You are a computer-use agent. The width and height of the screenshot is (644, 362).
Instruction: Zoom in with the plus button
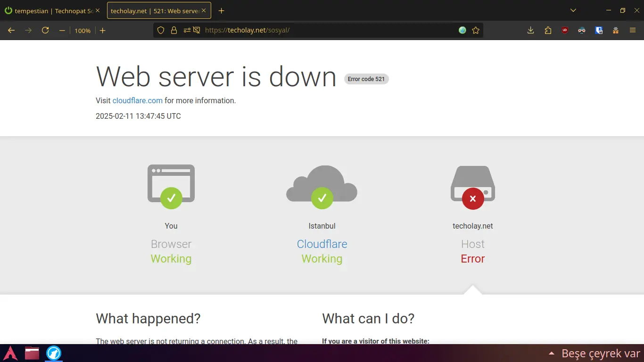(102, 31)
